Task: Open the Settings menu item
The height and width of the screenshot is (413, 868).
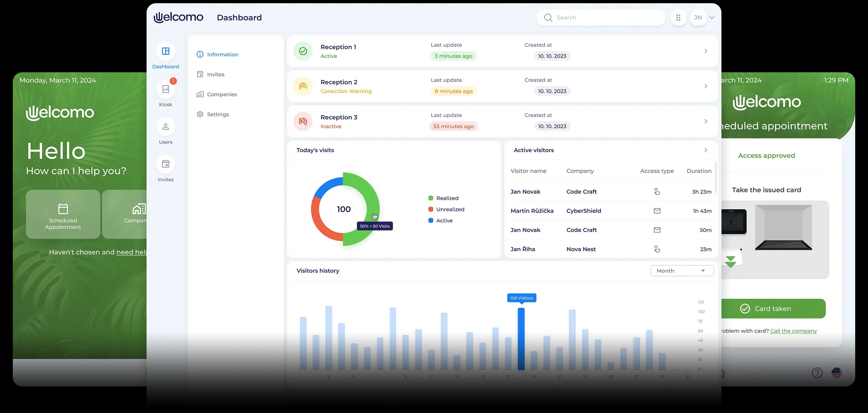Action: (218, 114)
